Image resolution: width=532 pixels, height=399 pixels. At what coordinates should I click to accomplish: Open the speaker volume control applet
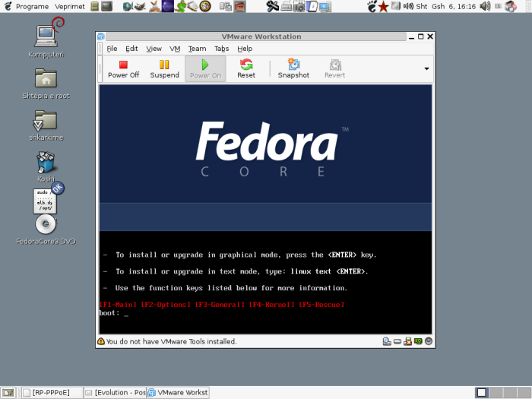pyautogui.click(x=485, y=6)
